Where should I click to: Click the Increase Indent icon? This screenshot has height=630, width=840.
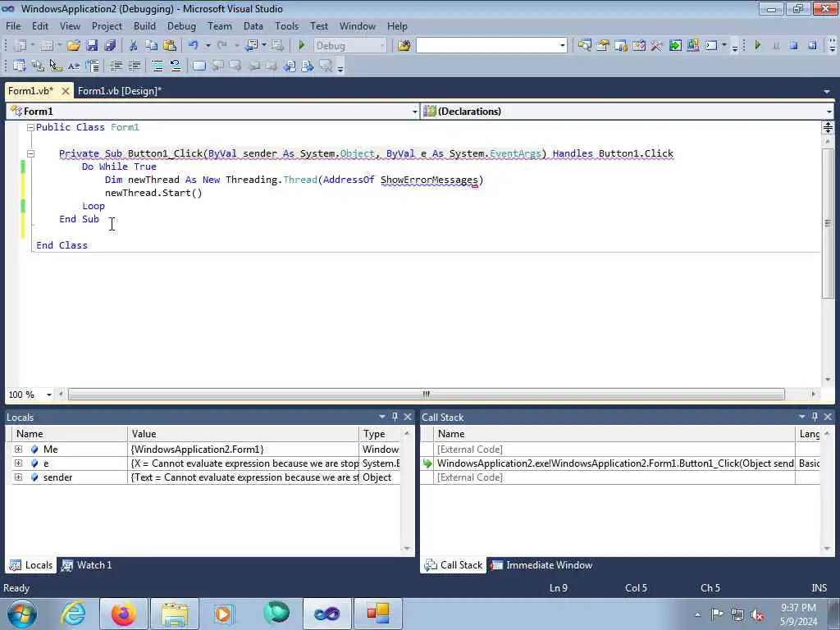click(134, 66)
